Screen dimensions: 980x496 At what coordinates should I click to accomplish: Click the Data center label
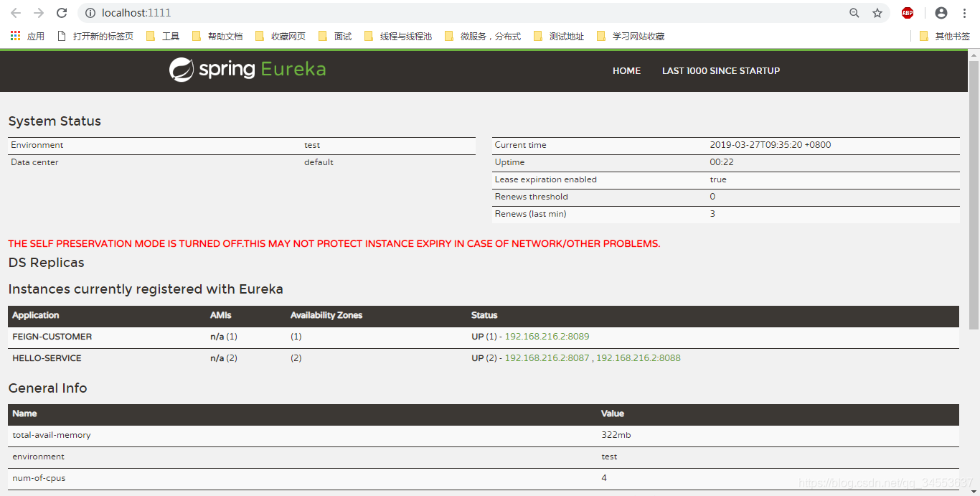34,162
